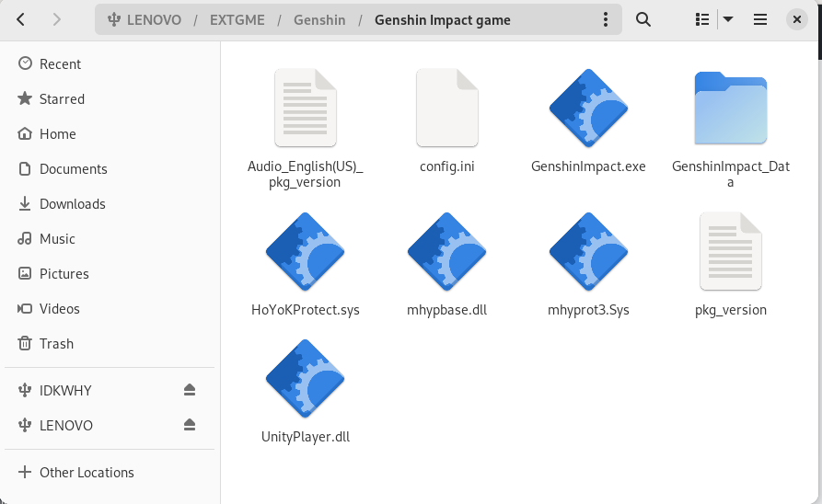Select the GenshinImpact.exe icon
Screen dimensions: 822x504
pyautogui.click(x=589, y=108)
